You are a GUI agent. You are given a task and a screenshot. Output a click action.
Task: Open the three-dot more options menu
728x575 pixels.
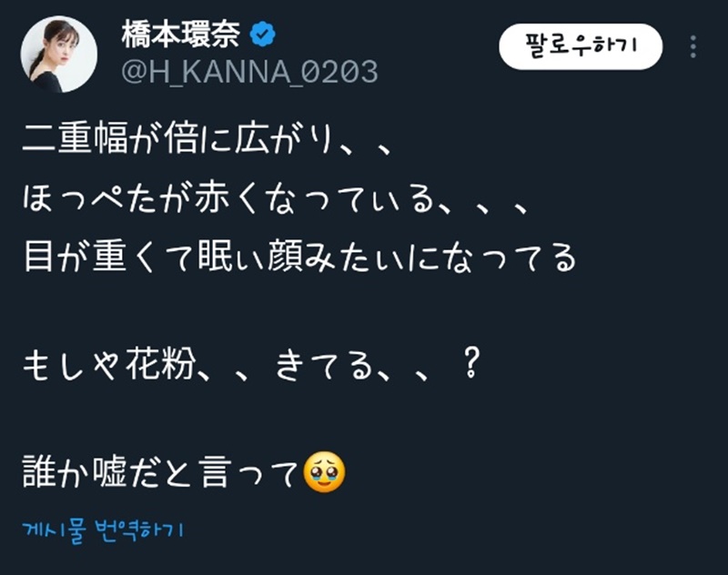693,46
